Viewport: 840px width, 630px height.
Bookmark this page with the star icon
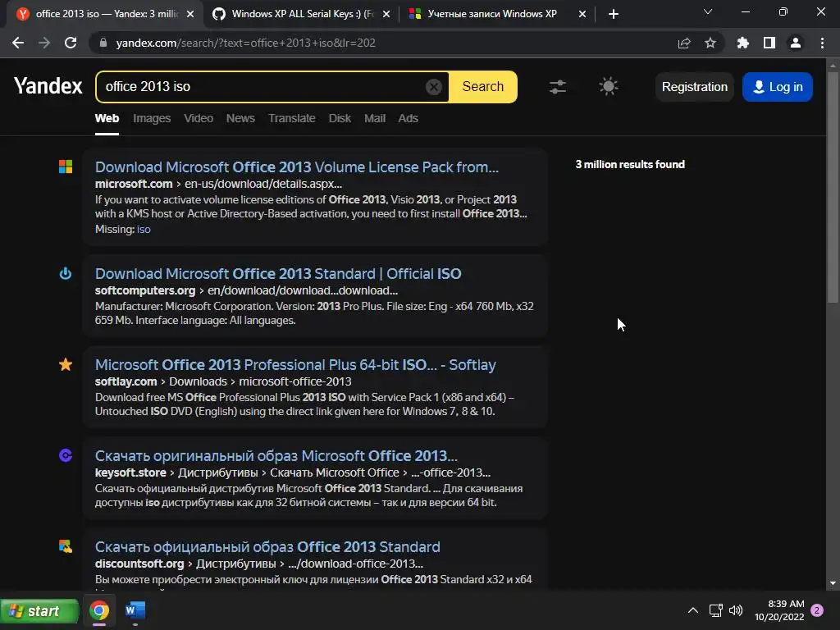coord(710,43)
